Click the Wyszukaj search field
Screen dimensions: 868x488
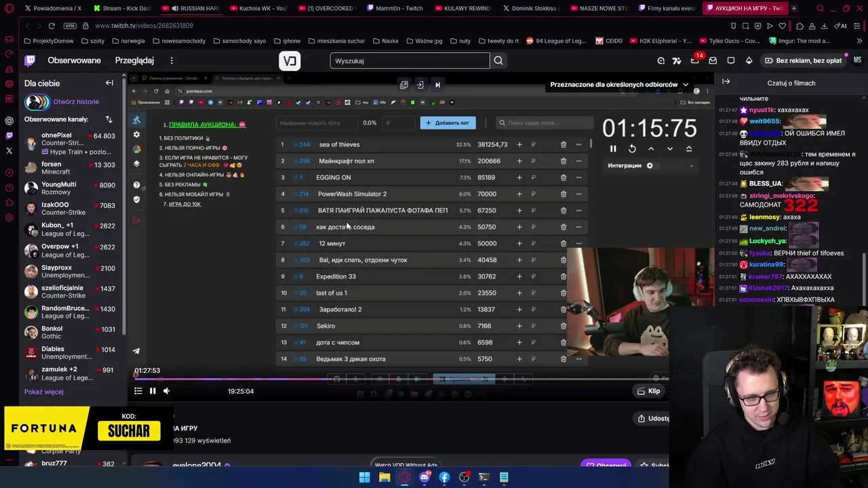click(x=410, y=61)
